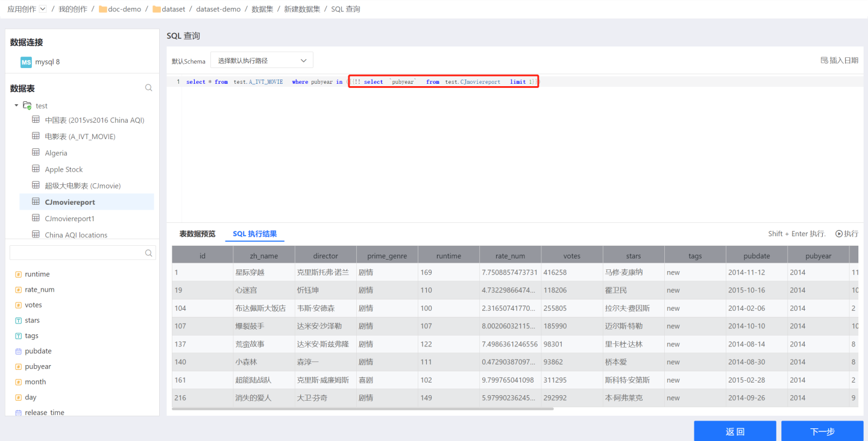Click the doc-demo folder icon in breadcrumb
The height and width of the screenshot is (441, 868).
point(103,9)
